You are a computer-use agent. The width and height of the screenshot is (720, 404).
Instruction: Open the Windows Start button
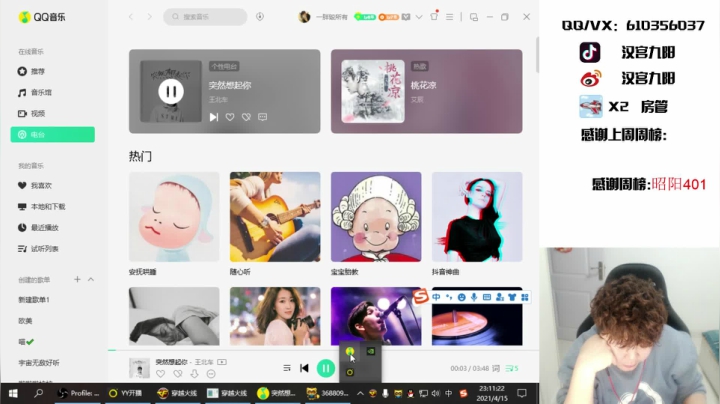pyautogui.click(x=13, y=393)
